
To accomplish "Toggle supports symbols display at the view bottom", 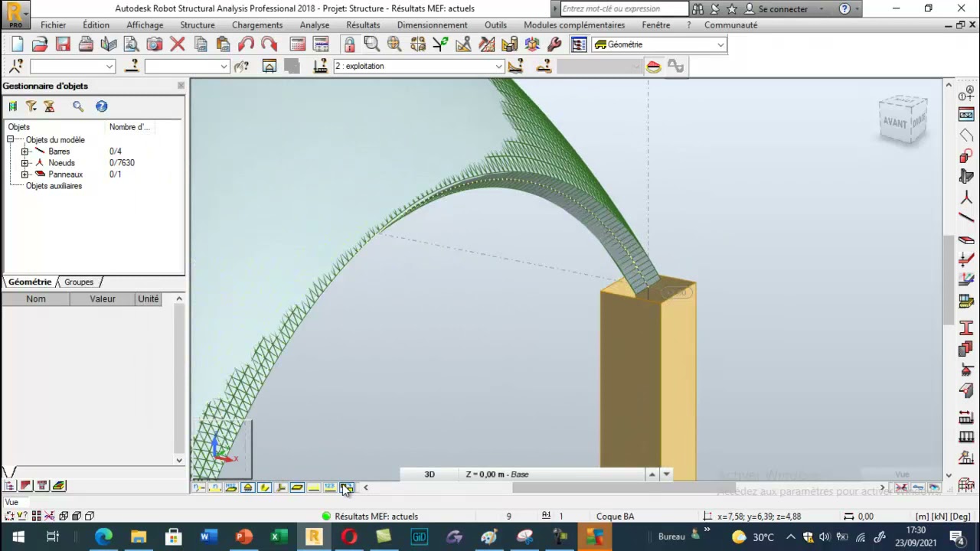I will click(x=247, y=487).
